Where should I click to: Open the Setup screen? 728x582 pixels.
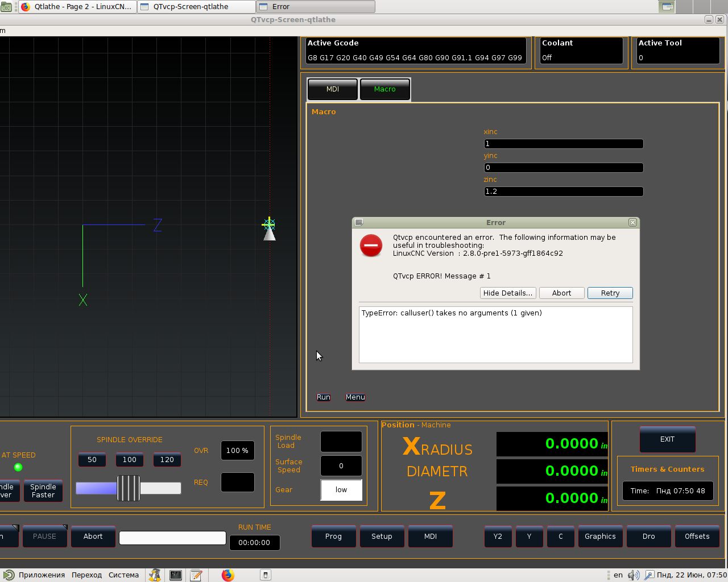[382, 537]
